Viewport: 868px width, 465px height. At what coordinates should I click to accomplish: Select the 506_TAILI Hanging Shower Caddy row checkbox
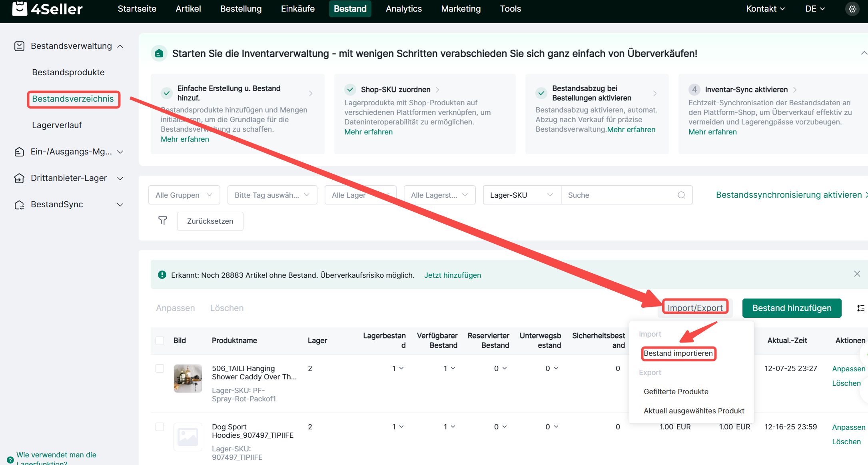pyautogui.click(x=160, y=368)
